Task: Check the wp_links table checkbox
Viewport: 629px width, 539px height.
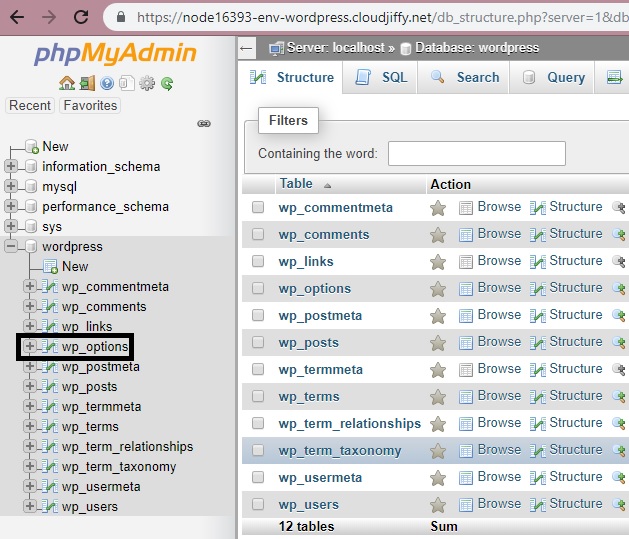Action: point(258,261)
